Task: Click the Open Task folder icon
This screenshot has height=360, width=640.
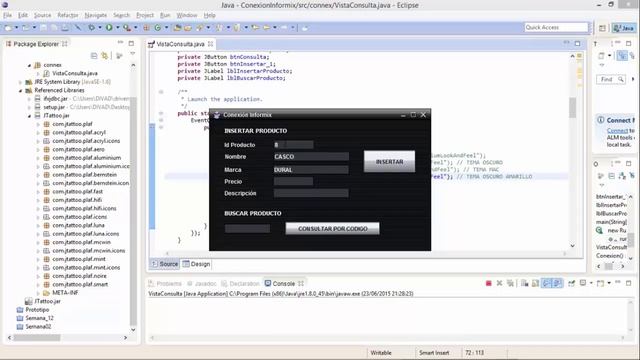Action: pyautogui.click(x=188, y=28)
